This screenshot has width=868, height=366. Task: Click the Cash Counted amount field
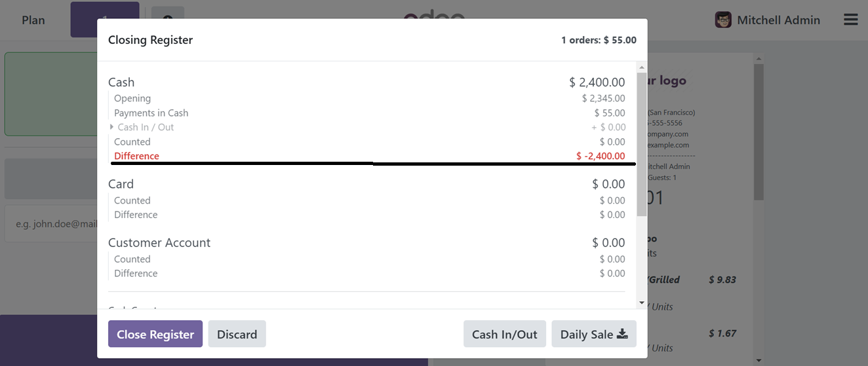[x=612, y=142]
